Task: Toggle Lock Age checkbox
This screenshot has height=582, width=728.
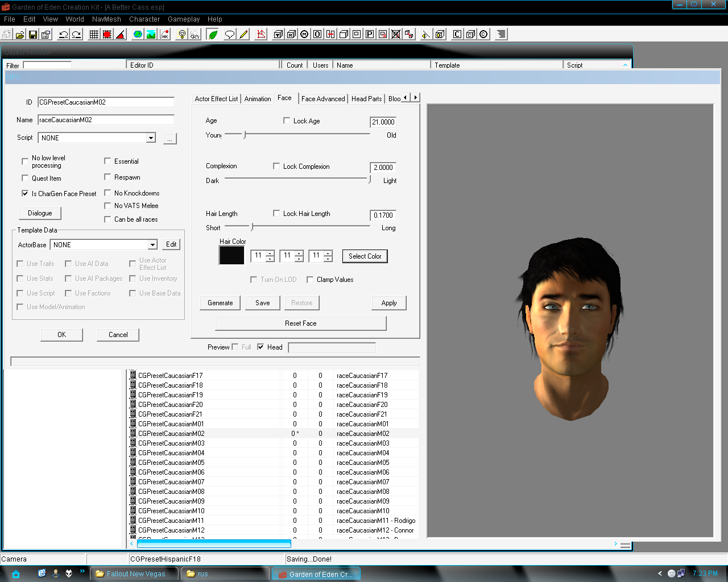Action: [x=287, y=120]
